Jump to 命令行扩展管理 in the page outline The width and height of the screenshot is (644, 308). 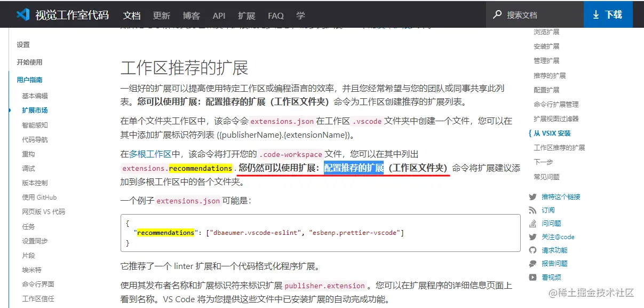[x=556, y=105]
